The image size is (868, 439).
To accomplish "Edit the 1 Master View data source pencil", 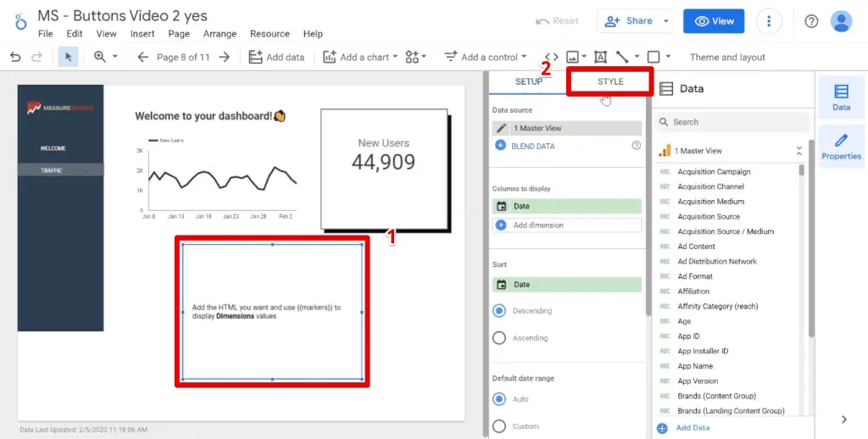I will [x=502, y=128].
